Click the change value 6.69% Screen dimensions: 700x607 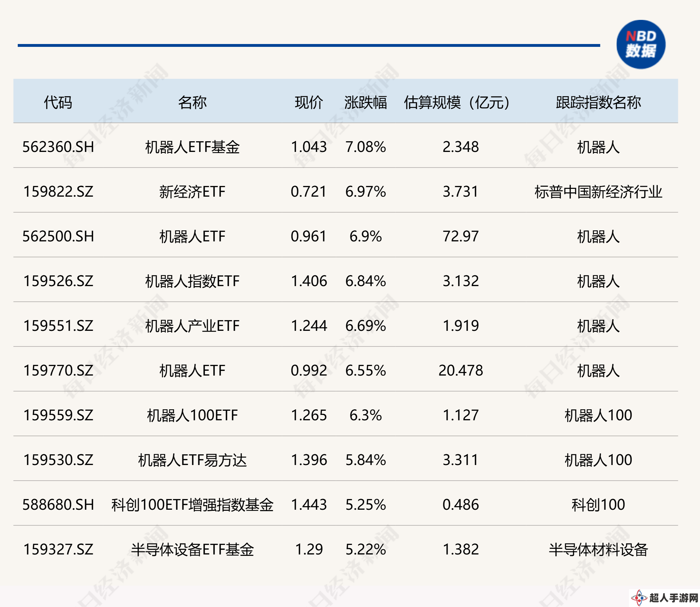(x=366, y=326)
